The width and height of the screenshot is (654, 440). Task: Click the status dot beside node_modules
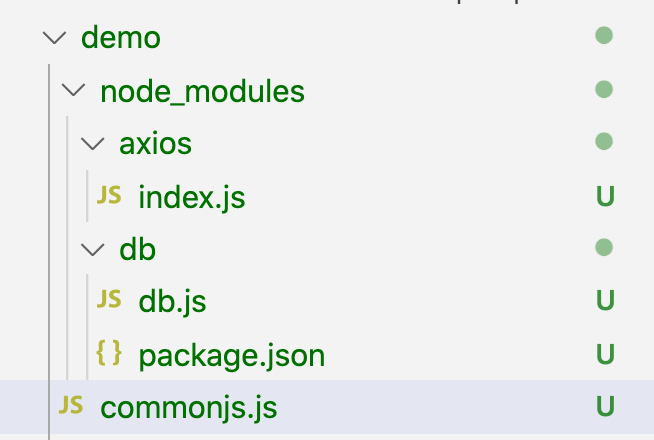tap(603, 90)
